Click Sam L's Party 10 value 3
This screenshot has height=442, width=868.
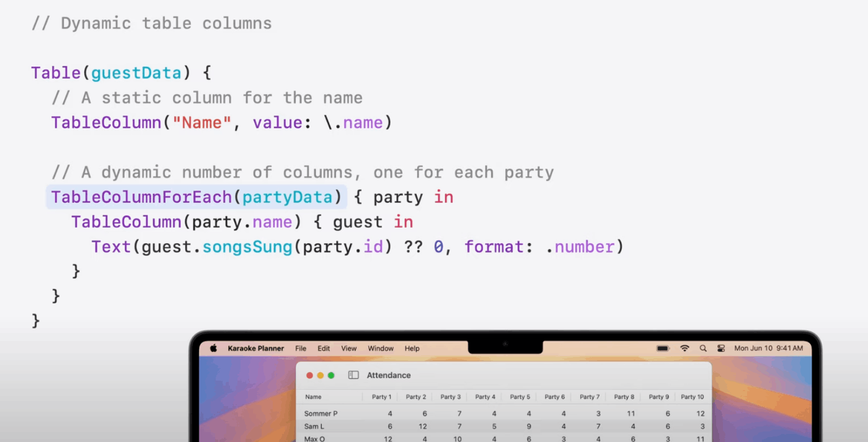pos(702,427)
